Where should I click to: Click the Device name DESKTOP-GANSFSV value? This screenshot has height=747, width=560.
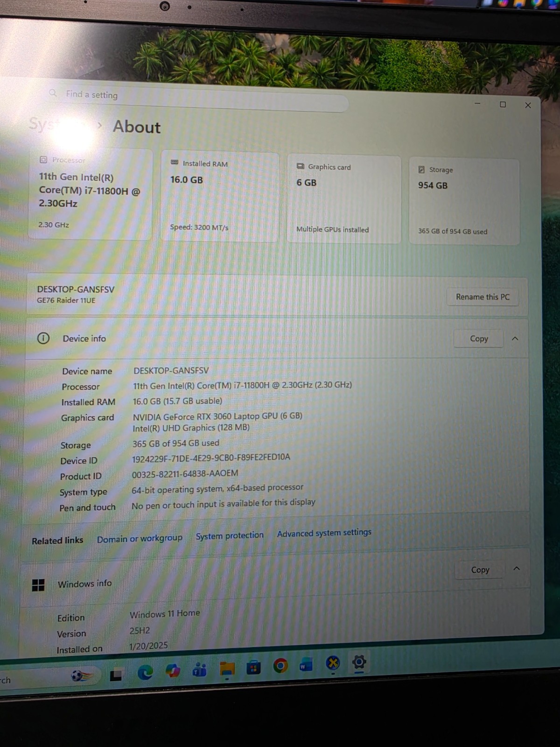171,371
